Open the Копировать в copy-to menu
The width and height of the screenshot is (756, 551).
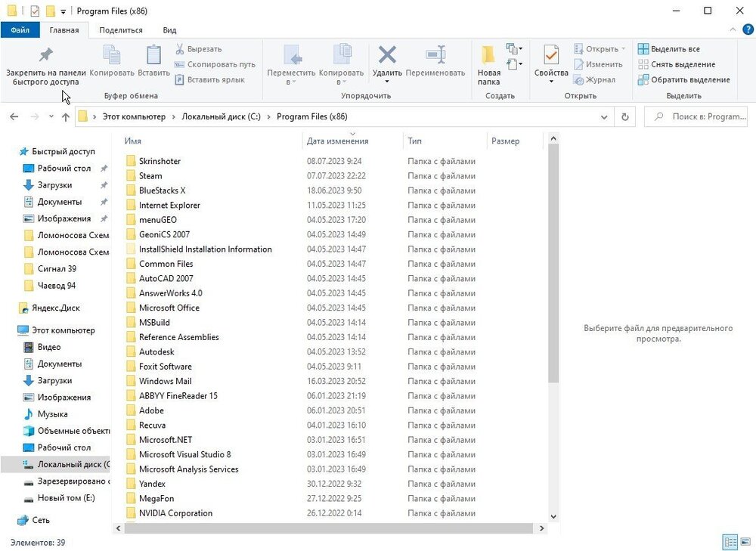342,65
